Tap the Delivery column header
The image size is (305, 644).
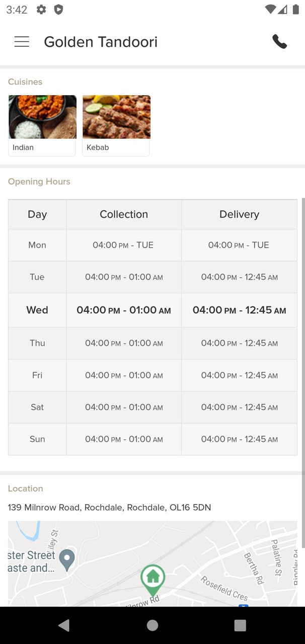click(x=239, y=214)
